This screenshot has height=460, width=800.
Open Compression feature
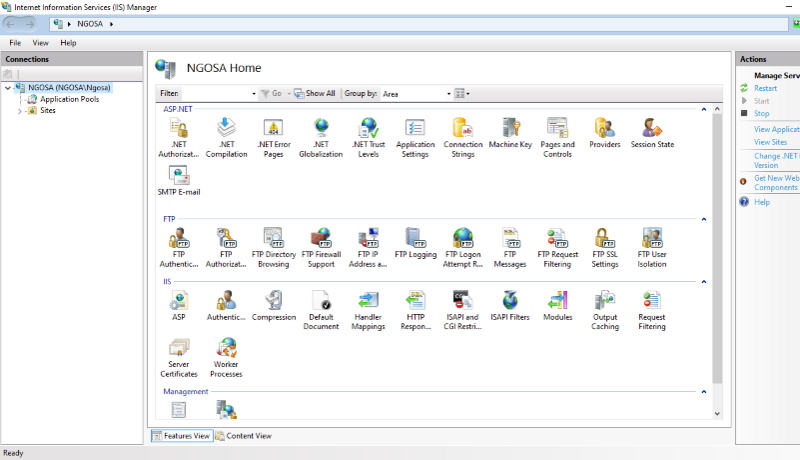[x=273, y=305]
